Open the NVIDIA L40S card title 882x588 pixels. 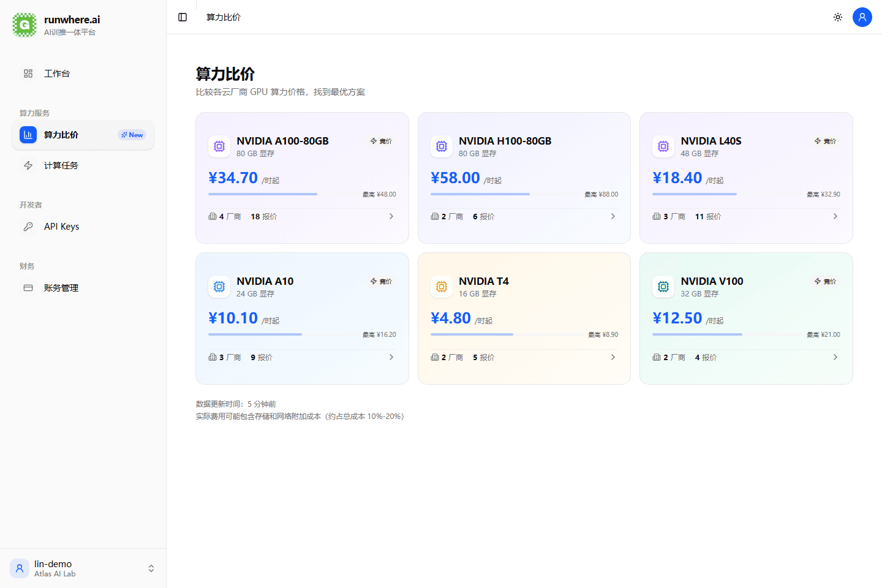[x=711, y=141]
